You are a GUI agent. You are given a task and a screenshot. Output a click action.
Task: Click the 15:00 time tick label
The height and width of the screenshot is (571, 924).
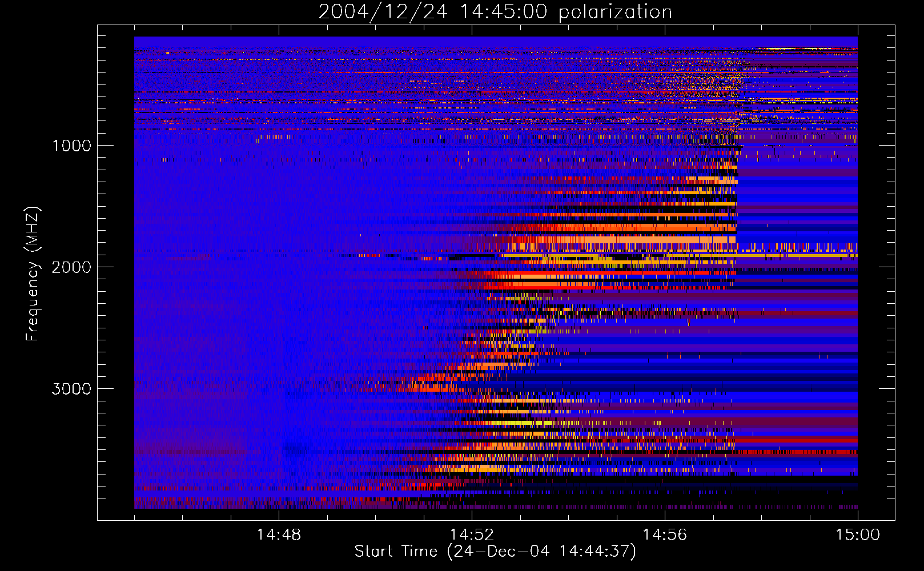click(x=858, y=535)
